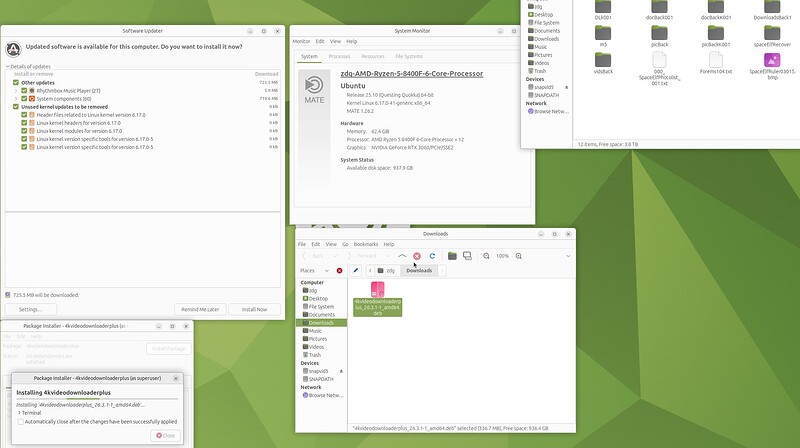This screenshot has width=800, height=448.
Task: Click the red Stop loading toolbar icon
Action: pos(417,256)
